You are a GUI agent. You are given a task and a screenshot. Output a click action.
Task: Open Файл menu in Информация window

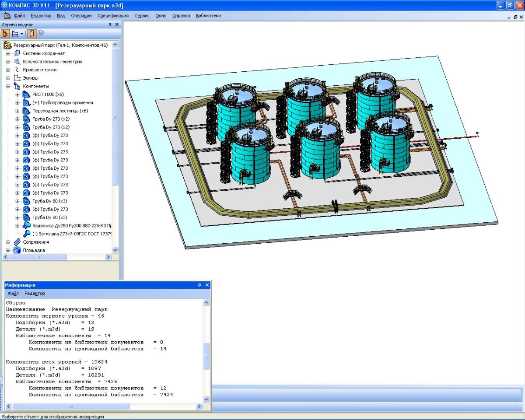pos(13,294)
